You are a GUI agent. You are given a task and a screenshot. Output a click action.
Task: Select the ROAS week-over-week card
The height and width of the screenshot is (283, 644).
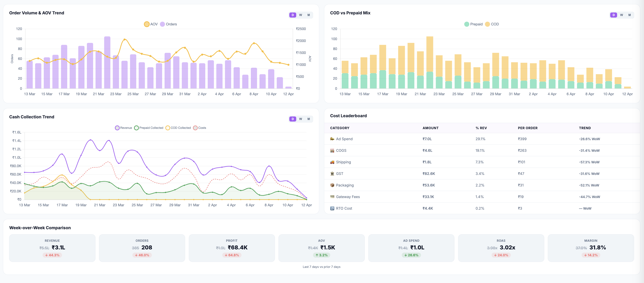[x=501, y=248]
